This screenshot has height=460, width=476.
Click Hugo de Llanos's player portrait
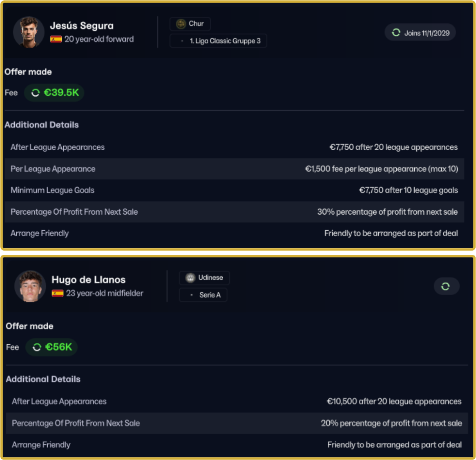[30, 286]
